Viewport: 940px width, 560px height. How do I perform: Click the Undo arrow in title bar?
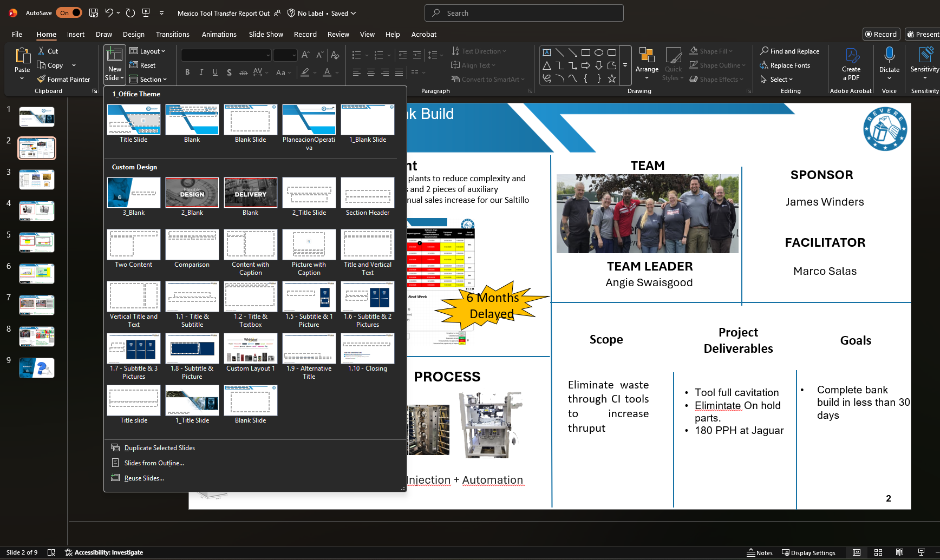pos(109,13)
